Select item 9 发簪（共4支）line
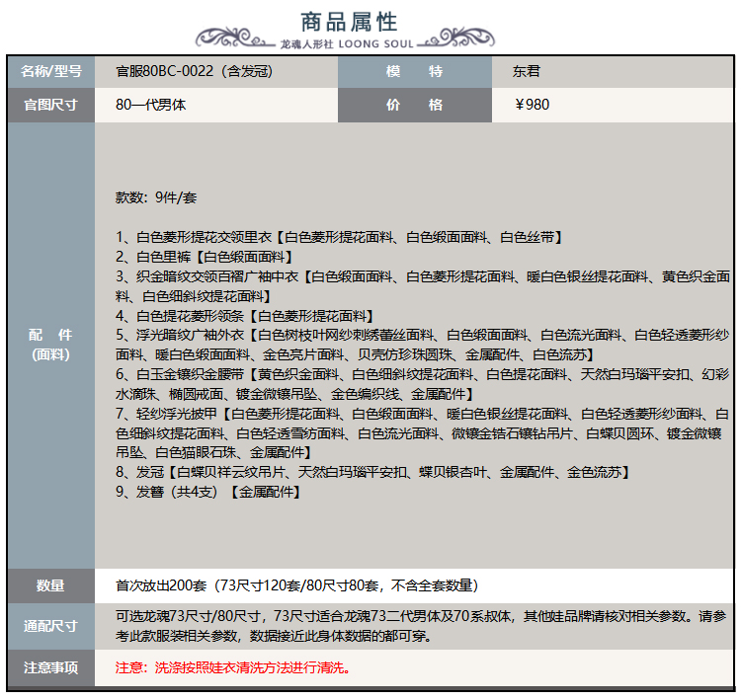The height and width of the screenshot is (700, 741). tap(207, 492)
